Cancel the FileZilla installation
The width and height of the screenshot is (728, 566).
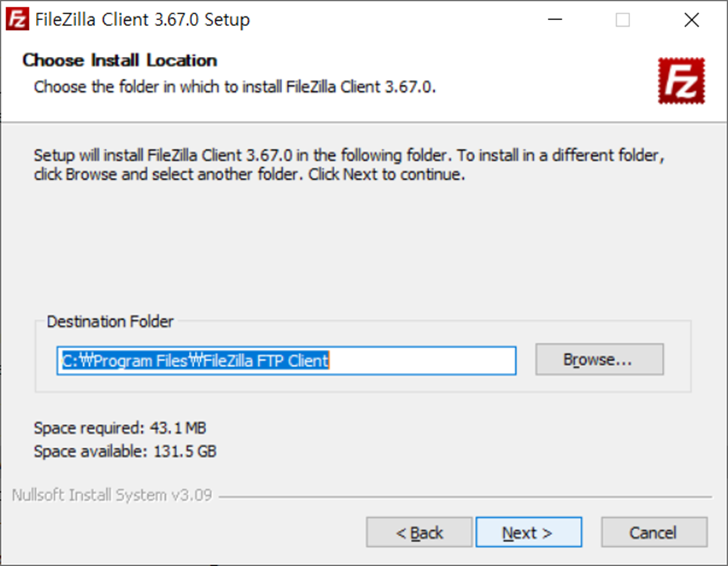coord(653,532)
